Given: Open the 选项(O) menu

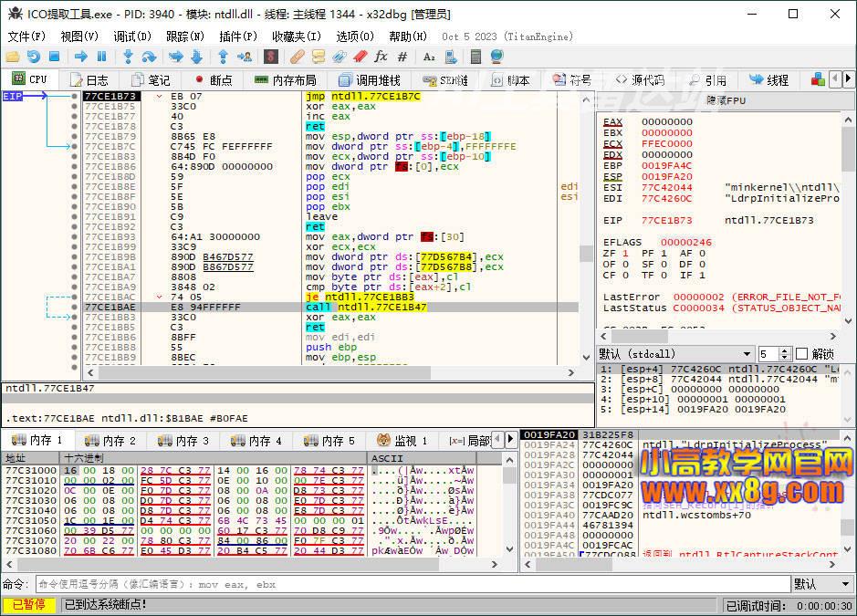Looking at the screenshot, I should tap(355, 37).
